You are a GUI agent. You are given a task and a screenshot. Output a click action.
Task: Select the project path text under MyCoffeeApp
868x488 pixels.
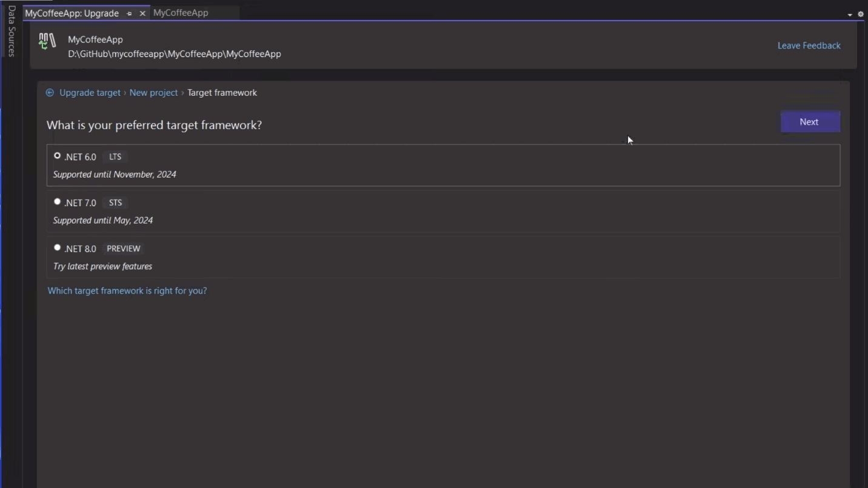pos(174,54)
